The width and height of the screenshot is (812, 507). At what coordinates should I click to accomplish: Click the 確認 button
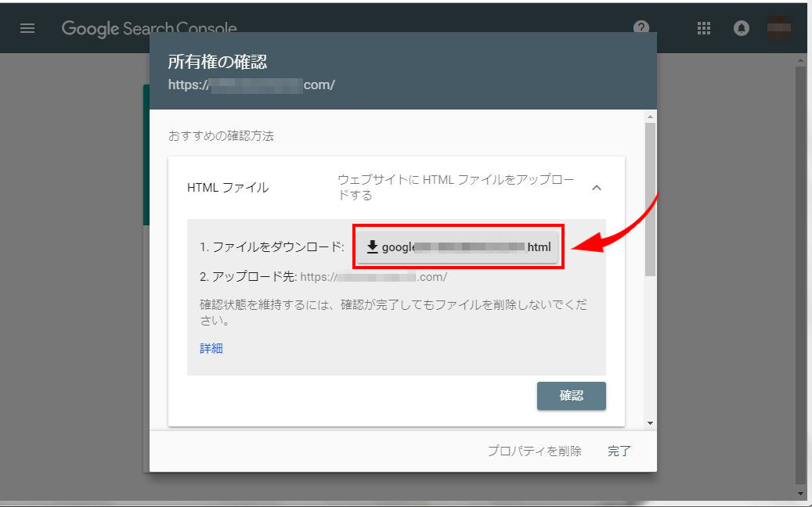[x=571, y=396]
